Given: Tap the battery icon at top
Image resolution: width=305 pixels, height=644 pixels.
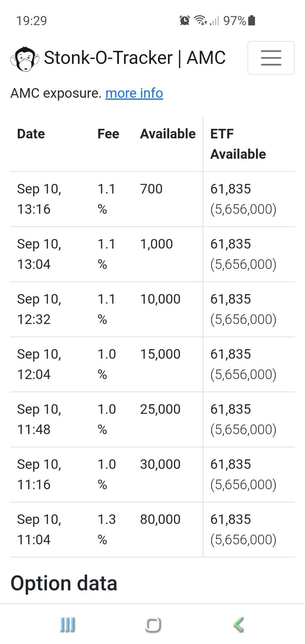Looking at the screenshot, I should pyautogui.click(x=252, y=20).
